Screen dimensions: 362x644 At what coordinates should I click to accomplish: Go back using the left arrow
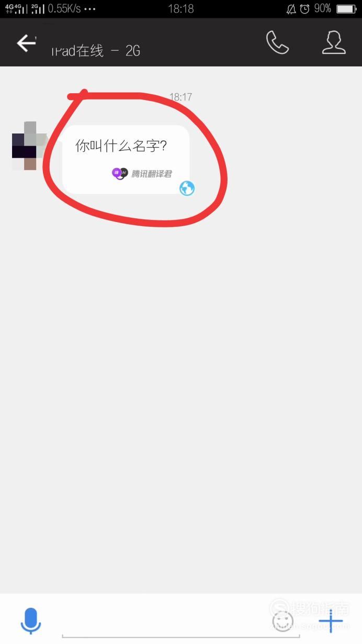click(26, 43)
